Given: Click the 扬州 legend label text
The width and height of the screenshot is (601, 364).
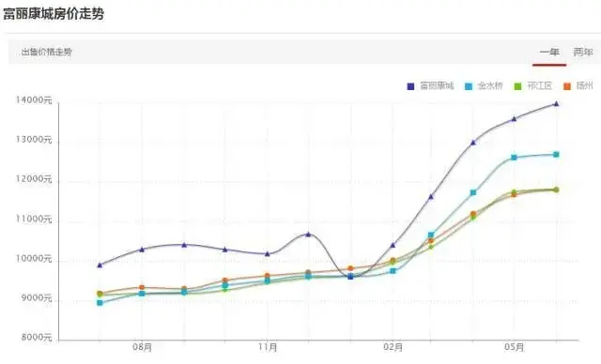Looking at the screenshot, I should pyautogui.click(x=584, y=85).
